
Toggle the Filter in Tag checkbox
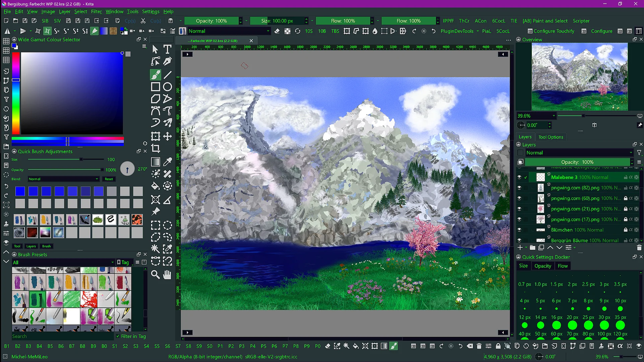click(x=118, y=336)
